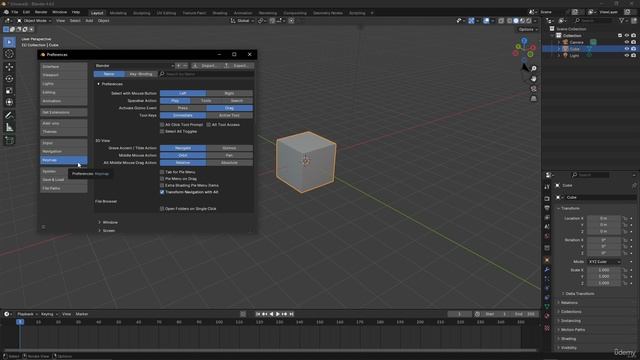
Task: Expand the Motion Paths panel
Action: 573,330
